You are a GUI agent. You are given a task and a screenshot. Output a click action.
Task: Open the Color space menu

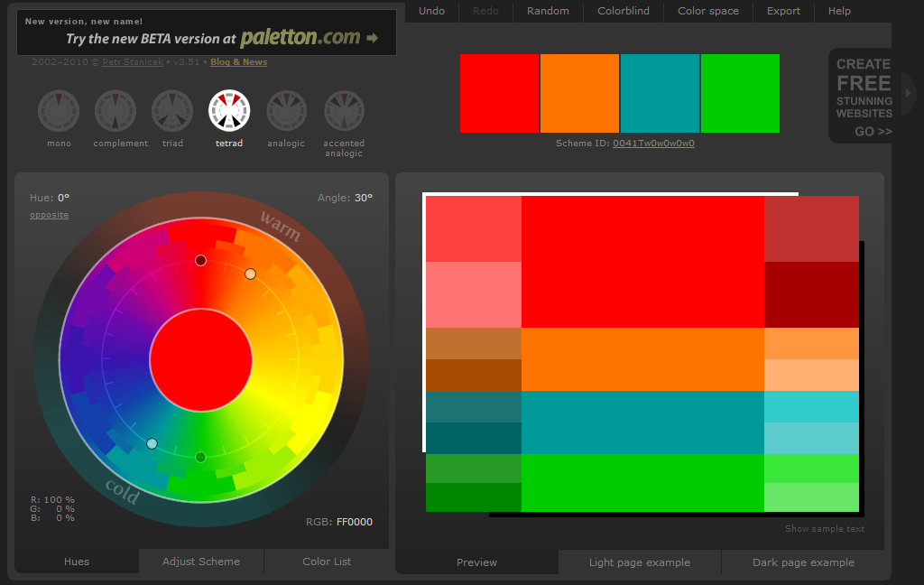(708, 11)
